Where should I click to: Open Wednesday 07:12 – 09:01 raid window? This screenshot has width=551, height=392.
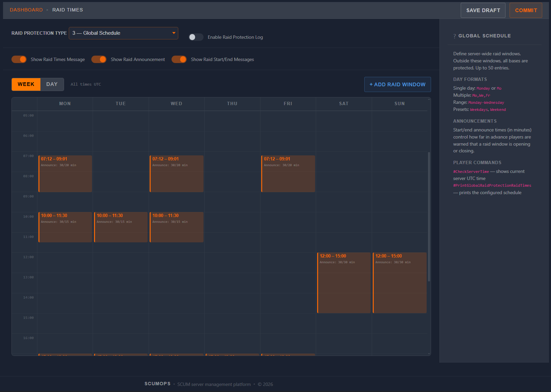(177, 174)
